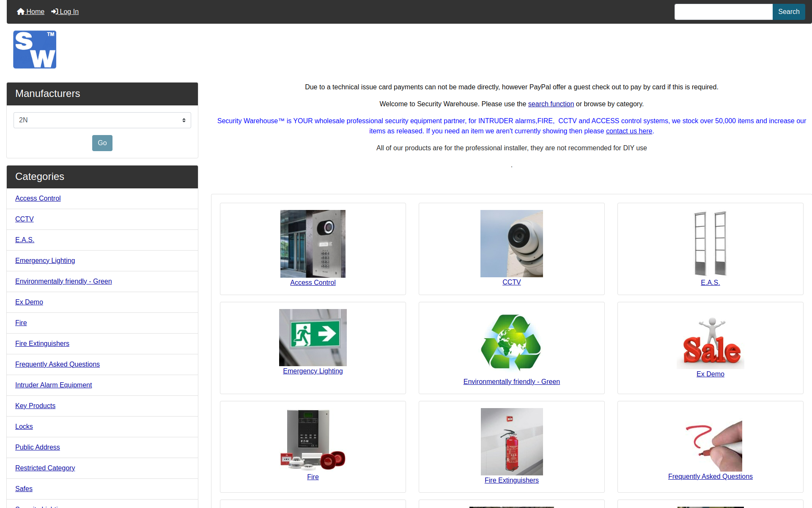Image resolution: width=812 pixels, height=508 pixels.
Task: Click Fire Extinguishers caption in grid
Action: tap(512, 480)
